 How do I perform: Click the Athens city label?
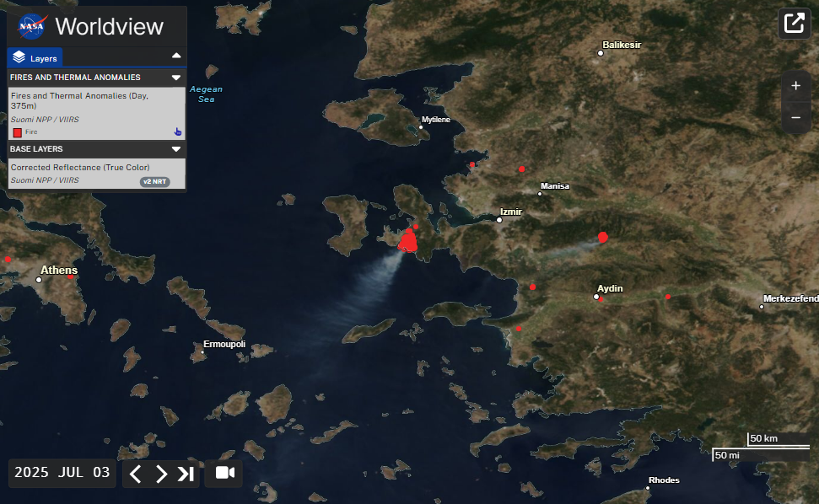59,271
